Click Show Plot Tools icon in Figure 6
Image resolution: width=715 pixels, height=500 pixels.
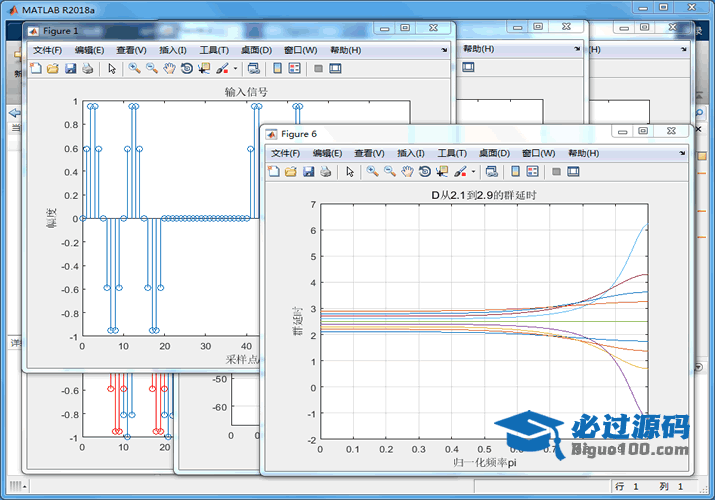573,172
